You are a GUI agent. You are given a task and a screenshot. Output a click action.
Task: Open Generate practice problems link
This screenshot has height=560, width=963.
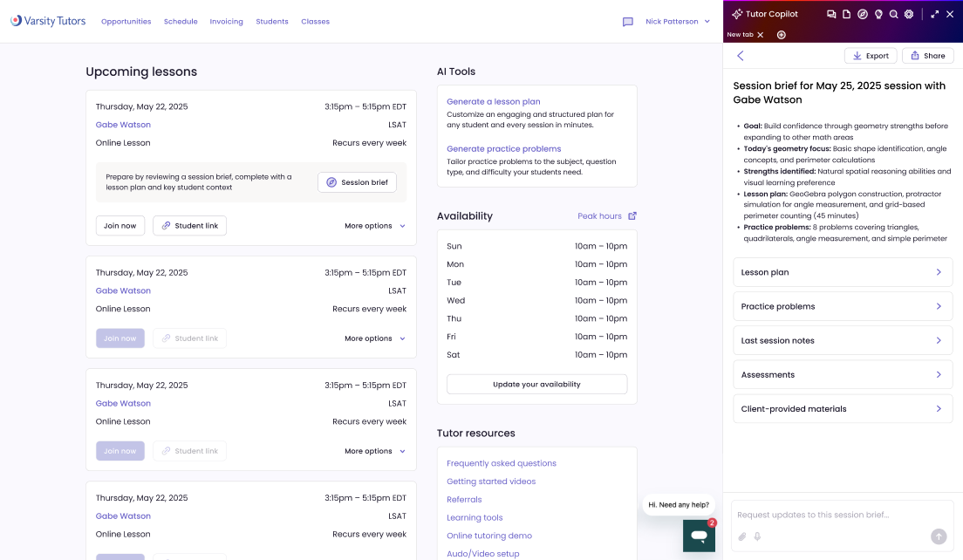[503, 149]
